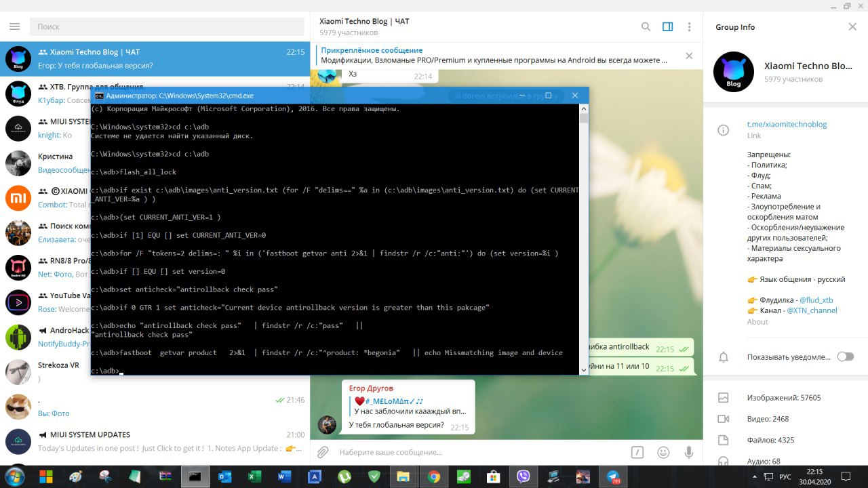868x488 pixels.
Task: Close the Group Info panel
Action: (x=852, y=26)
